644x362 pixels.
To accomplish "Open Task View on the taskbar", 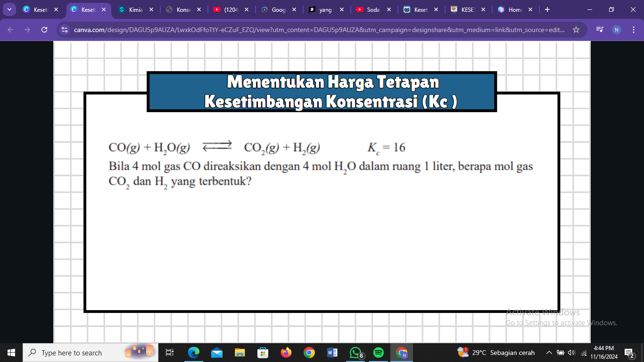I will [x=170, y=353].
